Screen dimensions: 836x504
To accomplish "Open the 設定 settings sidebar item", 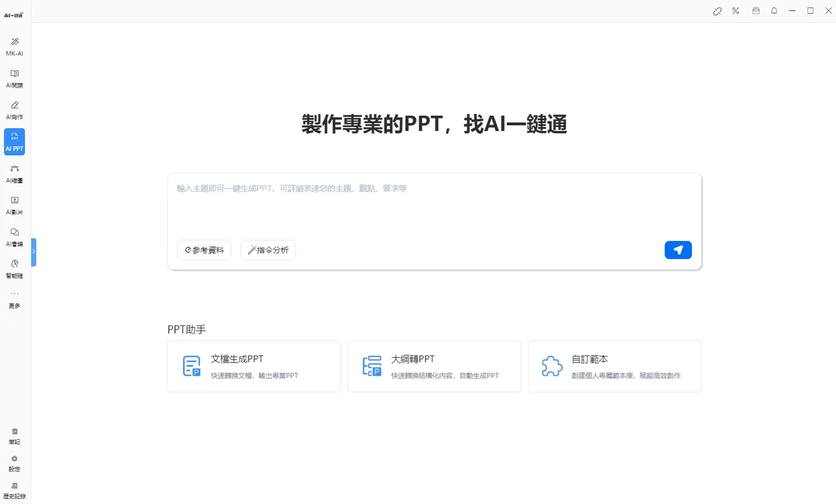I will [15, 464].
